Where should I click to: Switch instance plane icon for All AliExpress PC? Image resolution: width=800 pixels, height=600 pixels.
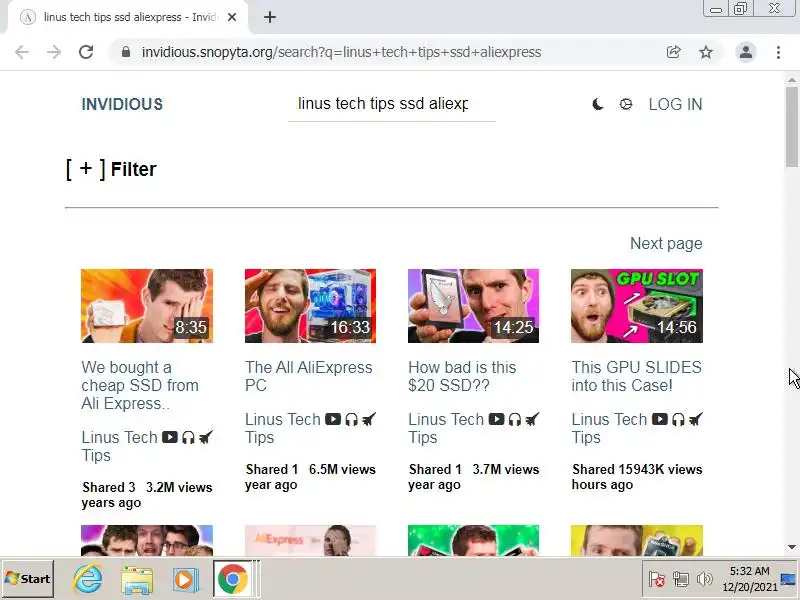pos(369,419)
